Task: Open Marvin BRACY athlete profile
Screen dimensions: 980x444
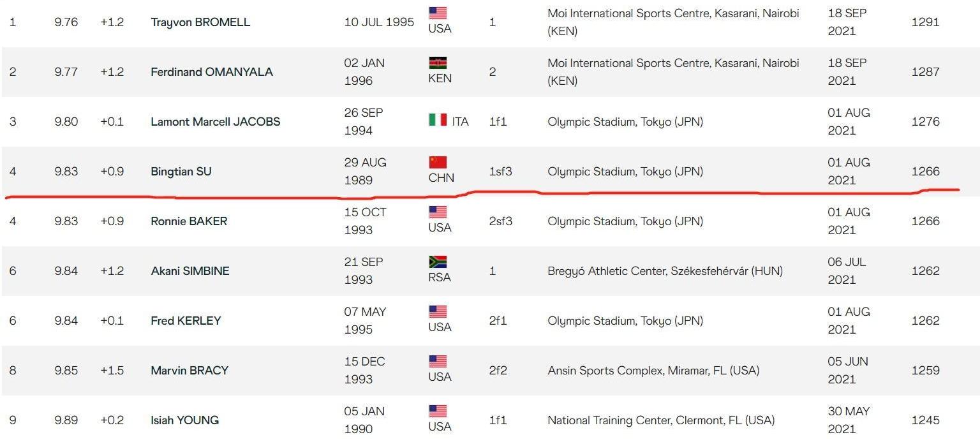Action: (x=189, y=371)
